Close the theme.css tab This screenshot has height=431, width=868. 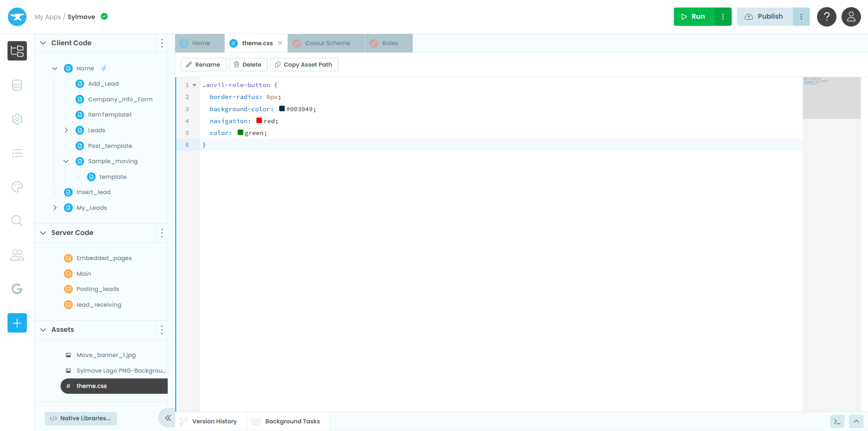click(280, 43)
